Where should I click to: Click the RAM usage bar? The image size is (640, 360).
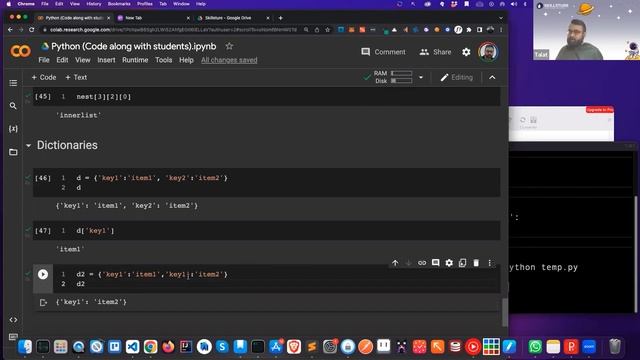coord(402,73)
